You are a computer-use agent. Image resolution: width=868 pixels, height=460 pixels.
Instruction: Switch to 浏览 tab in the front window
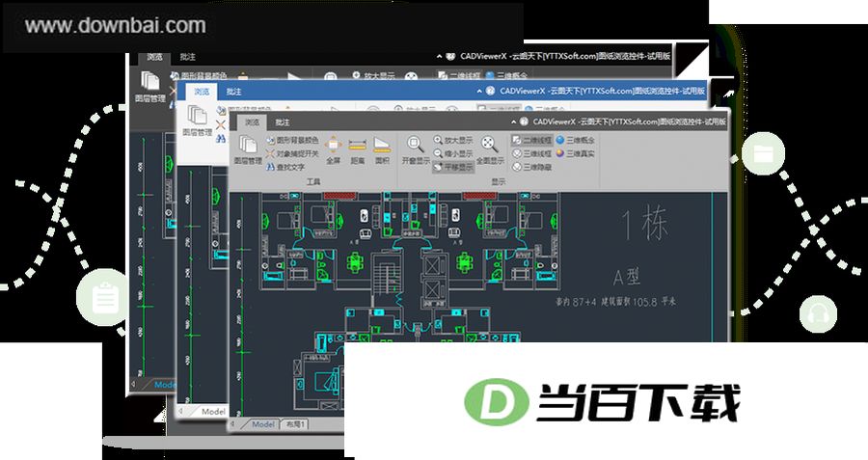pyautogui.click(x=252, y=122)
